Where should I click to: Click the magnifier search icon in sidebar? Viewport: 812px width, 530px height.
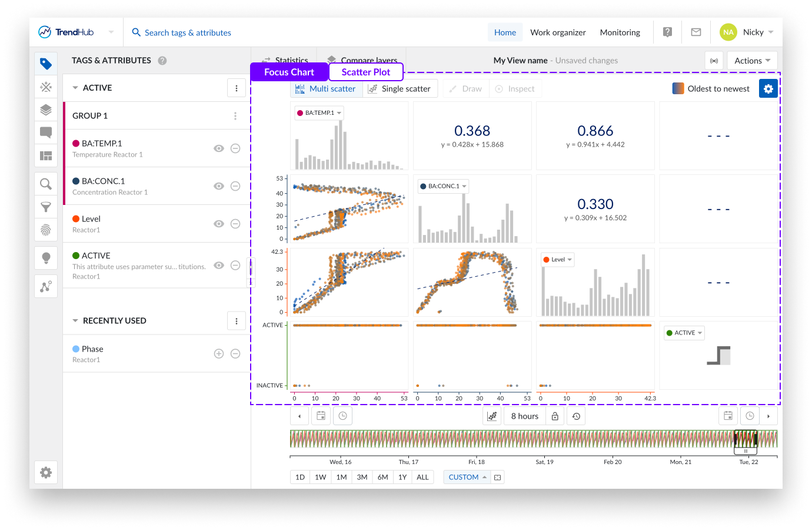(x=46, y=184)
